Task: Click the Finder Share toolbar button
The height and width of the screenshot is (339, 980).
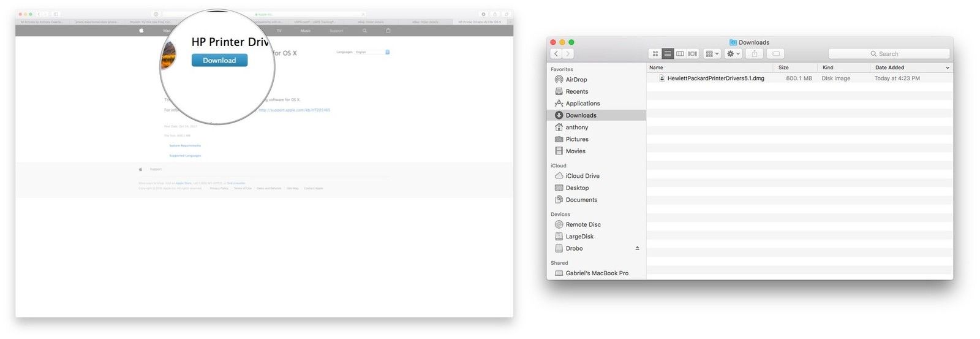Action: [754, 54]
